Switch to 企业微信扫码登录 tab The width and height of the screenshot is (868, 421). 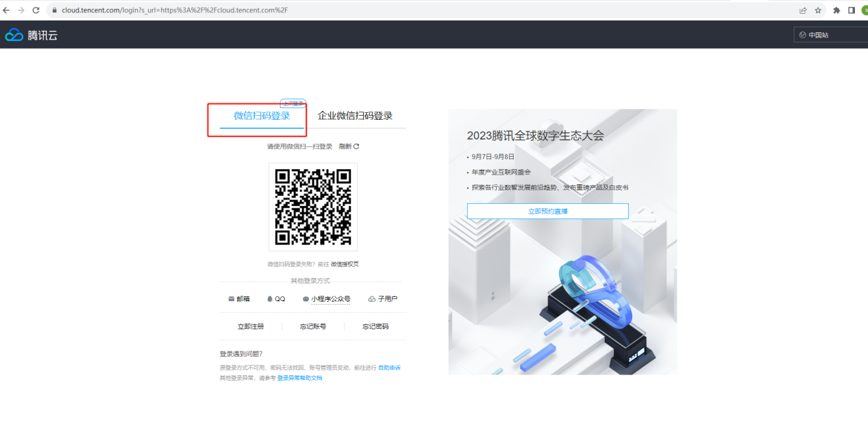[355, 116]
